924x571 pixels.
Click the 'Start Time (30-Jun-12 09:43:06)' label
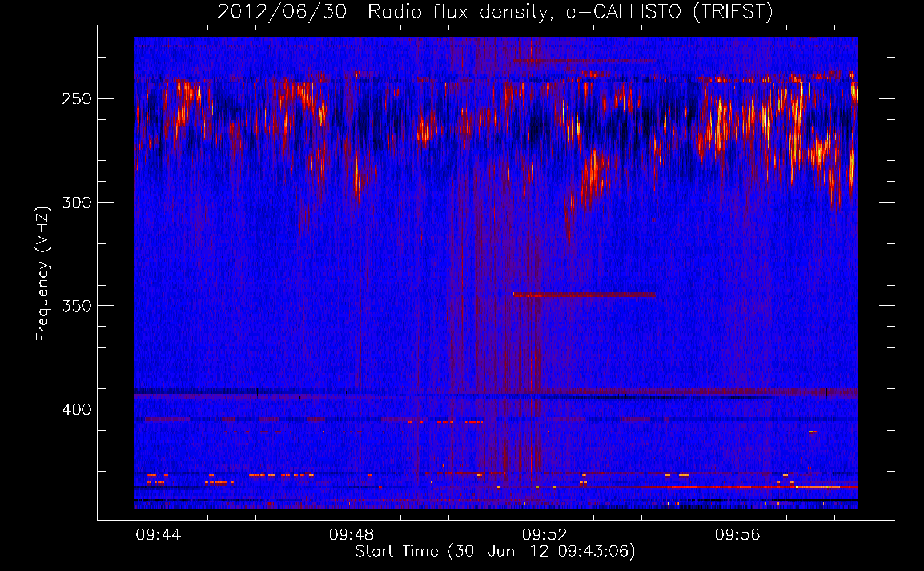495,552
